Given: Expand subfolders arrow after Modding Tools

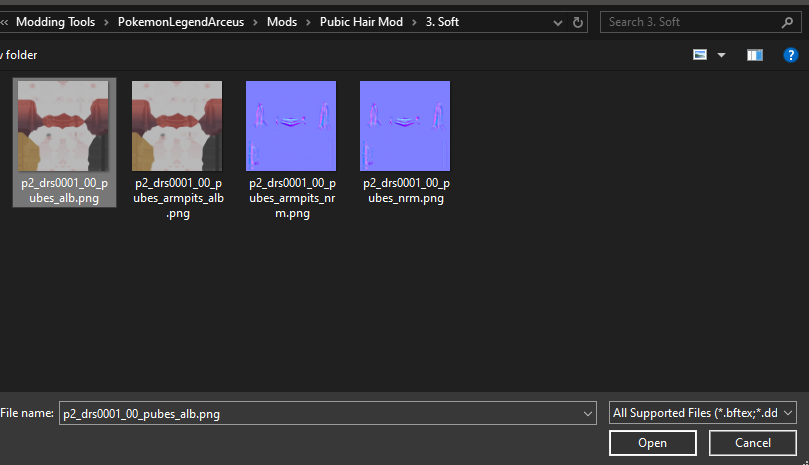Looking at the screenshot, I should (106, 22).
